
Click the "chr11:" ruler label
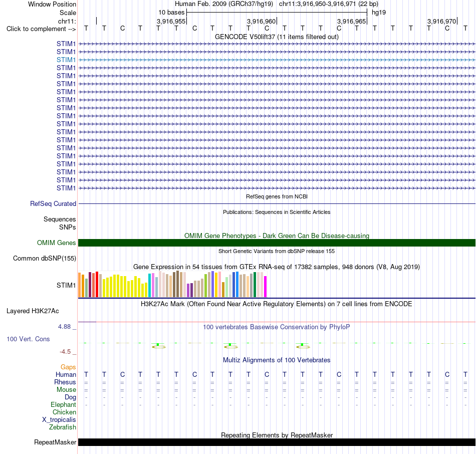pos(67,21)
